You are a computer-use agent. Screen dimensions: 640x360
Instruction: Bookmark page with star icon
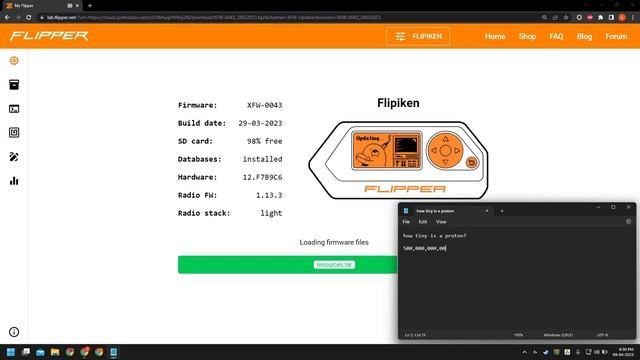coord(566,18)
